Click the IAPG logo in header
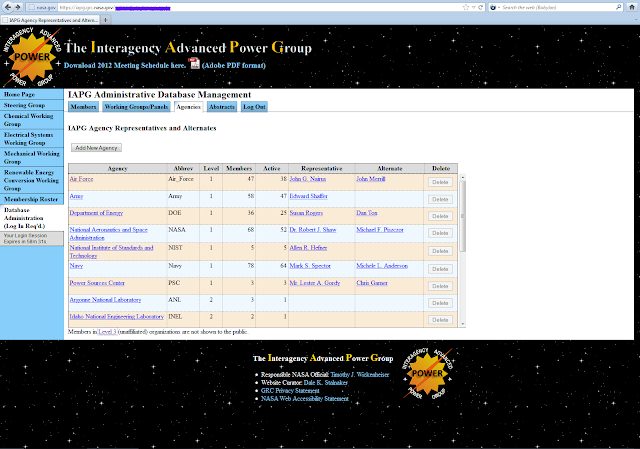Image resolution: width=640 pixels, height=449 pixels. click(32, 57)
